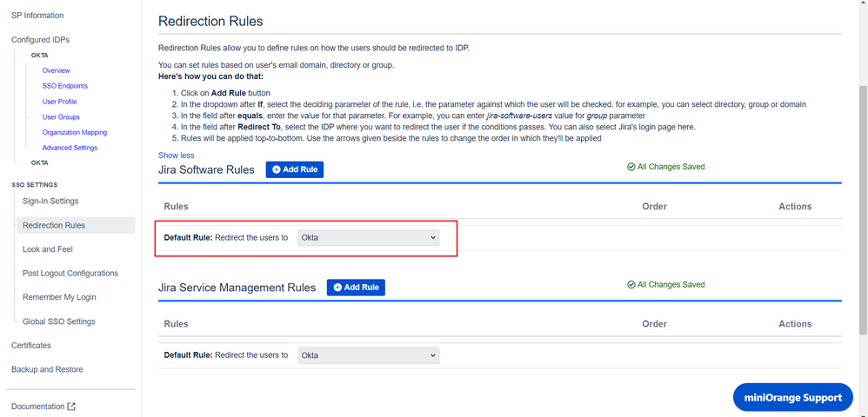Click plus icon on Jira Software Add Rule
868x417 pixels.
pyautogui.click(x=277, y=169)
